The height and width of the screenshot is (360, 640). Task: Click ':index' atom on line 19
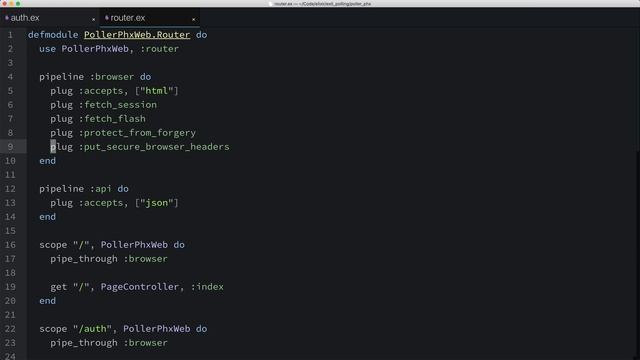point(207,287)
